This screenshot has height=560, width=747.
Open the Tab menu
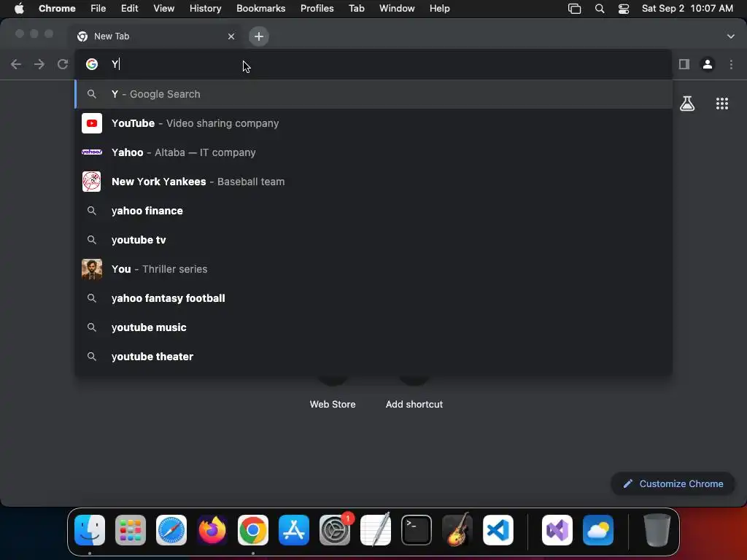(356, 9)
